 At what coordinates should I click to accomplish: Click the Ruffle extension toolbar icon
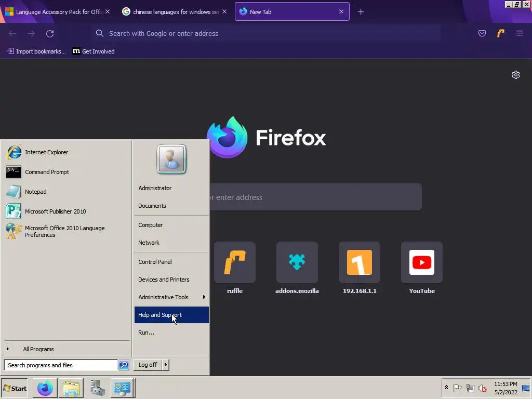click(x=500, y=33)
